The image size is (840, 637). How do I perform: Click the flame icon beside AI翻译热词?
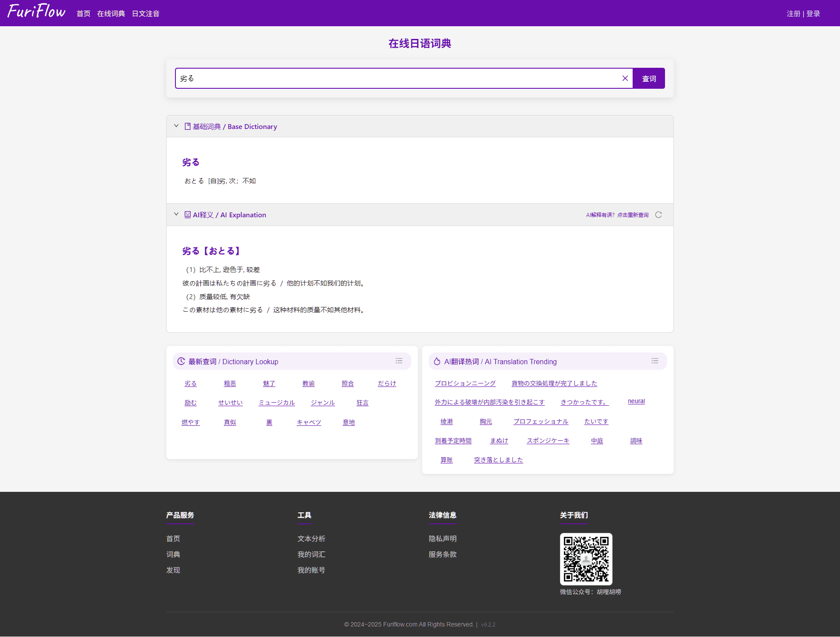(437, 361)
